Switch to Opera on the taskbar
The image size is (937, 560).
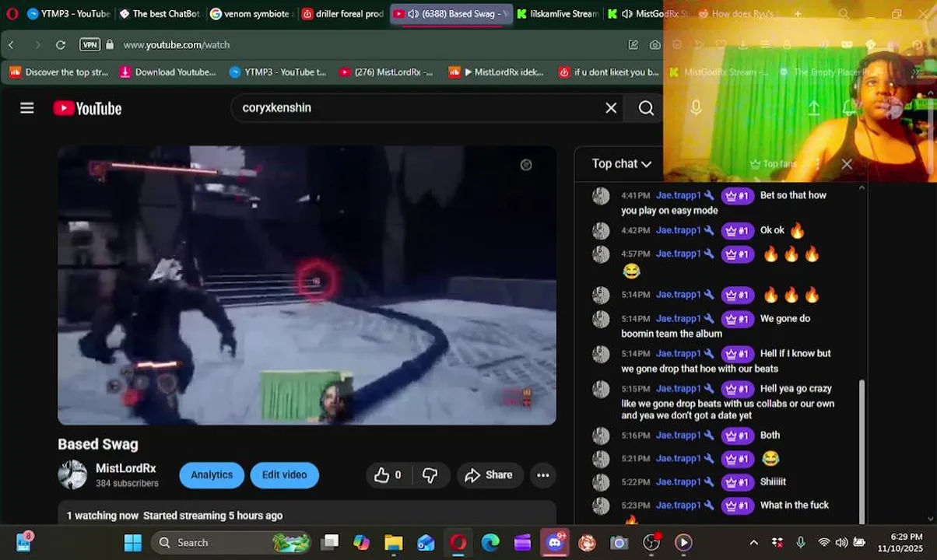(x=458, y=543)
